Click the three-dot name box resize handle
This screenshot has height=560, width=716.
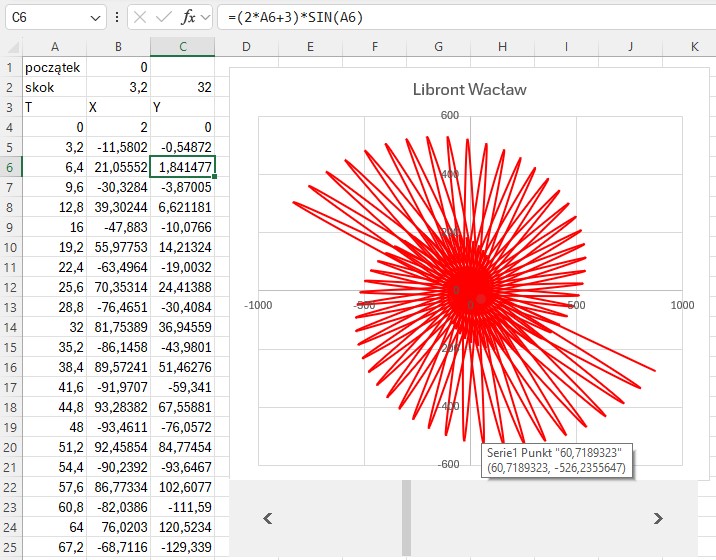(117, 18)
